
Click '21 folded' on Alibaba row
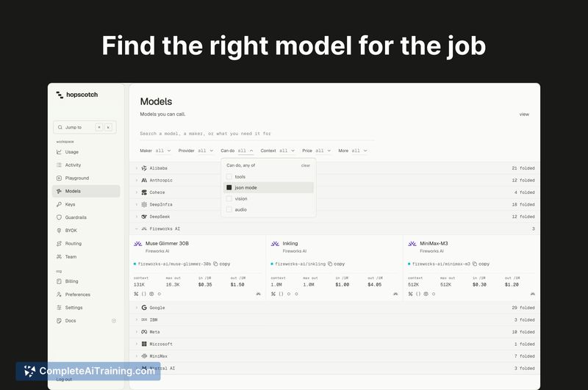tap(523, 168)
